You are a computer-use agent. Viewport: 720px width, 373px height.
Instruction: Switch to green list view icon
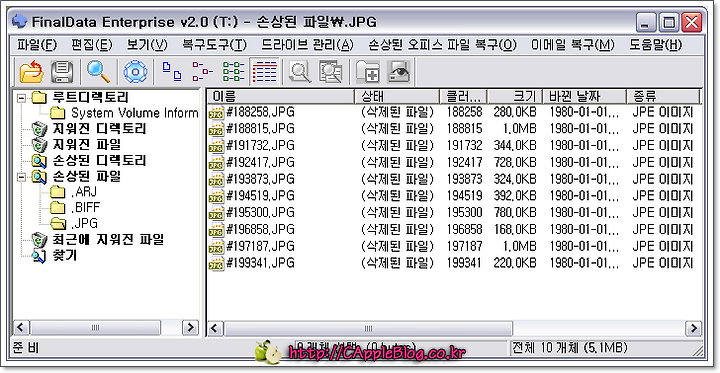[x=233, y=72]
